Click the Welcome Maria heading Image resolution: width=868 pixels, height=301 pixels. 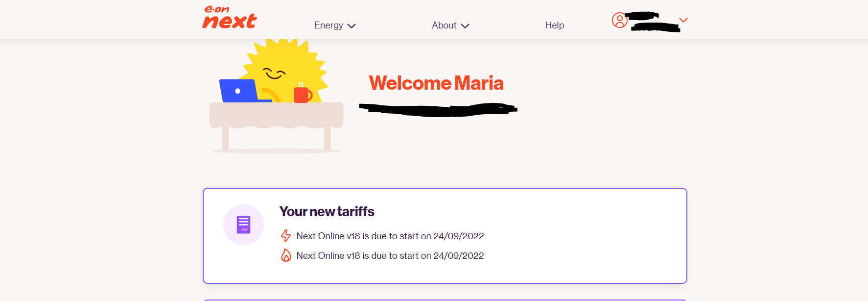tap(436, 83)
